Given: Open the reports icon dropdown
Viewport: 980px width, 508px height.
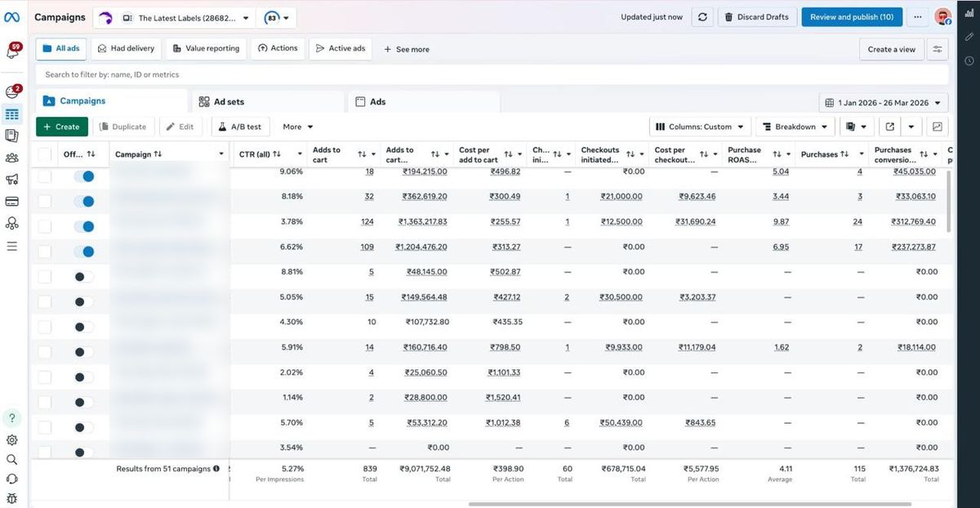Looking at the screenshot, I should [857, 127].
